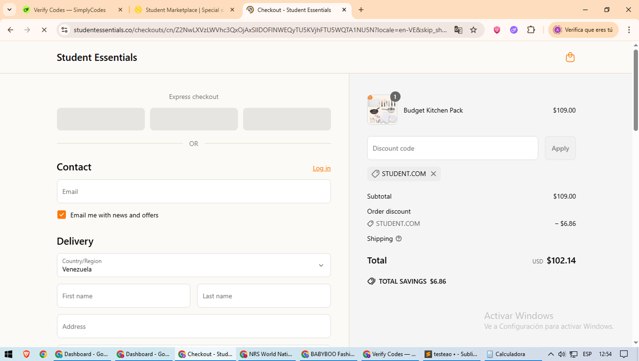Open the Windows notification center
This screenshot has height=361, width=639.
click(624, 354)
